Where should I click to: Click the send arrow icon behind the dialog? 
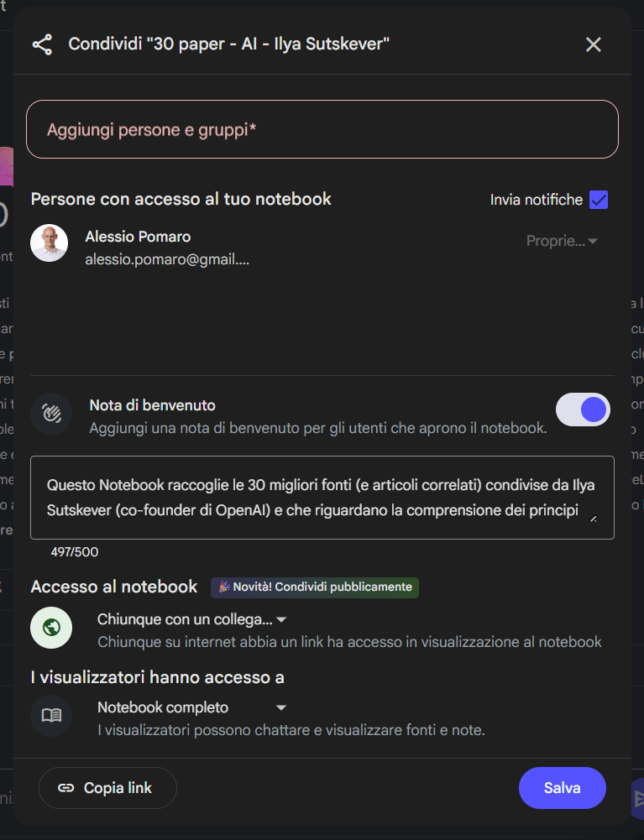point(638,799)
